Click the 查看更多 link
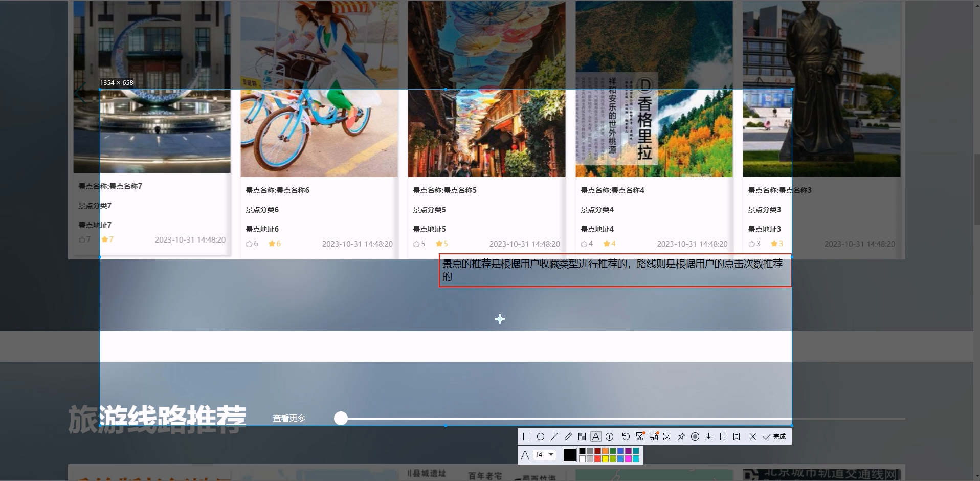 tap(289, 419)
